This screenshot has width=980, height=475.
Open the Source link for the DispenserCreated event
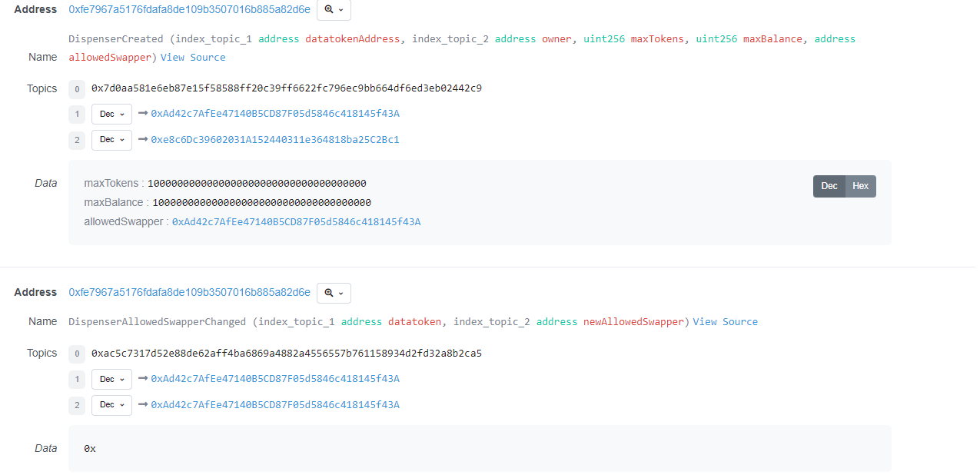point(208,57)
